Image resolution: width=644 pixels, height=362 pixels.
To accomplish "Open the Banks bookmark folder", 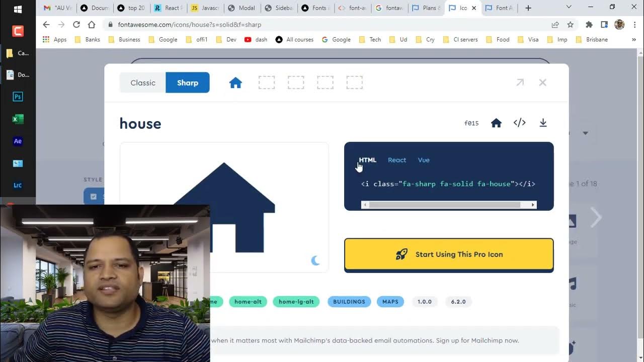I will point(88,40).
